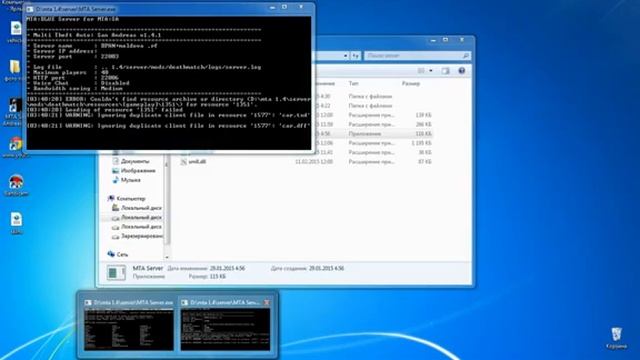Minimize the MTA Server console window
The image size is (640, 360).
pos(272,7)
